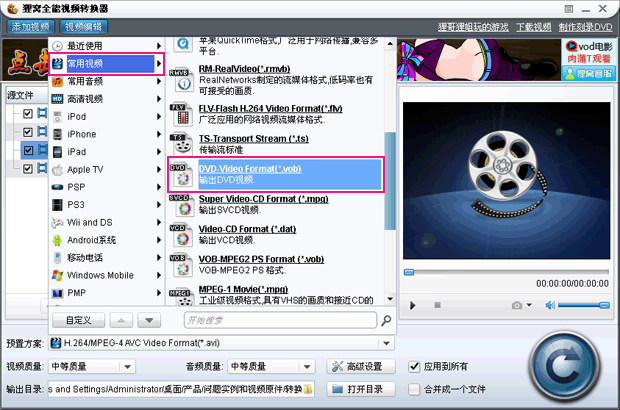This screenshot has height=410, width=620.
Task: Click the TS Transport Stream icon
Action: pyautogui.click(x=180, y=141)
